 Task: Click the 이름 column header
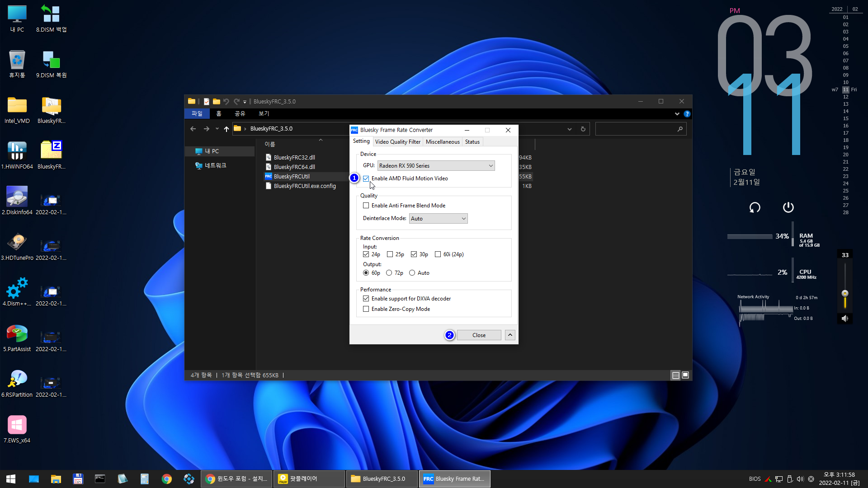pos(270,144)
